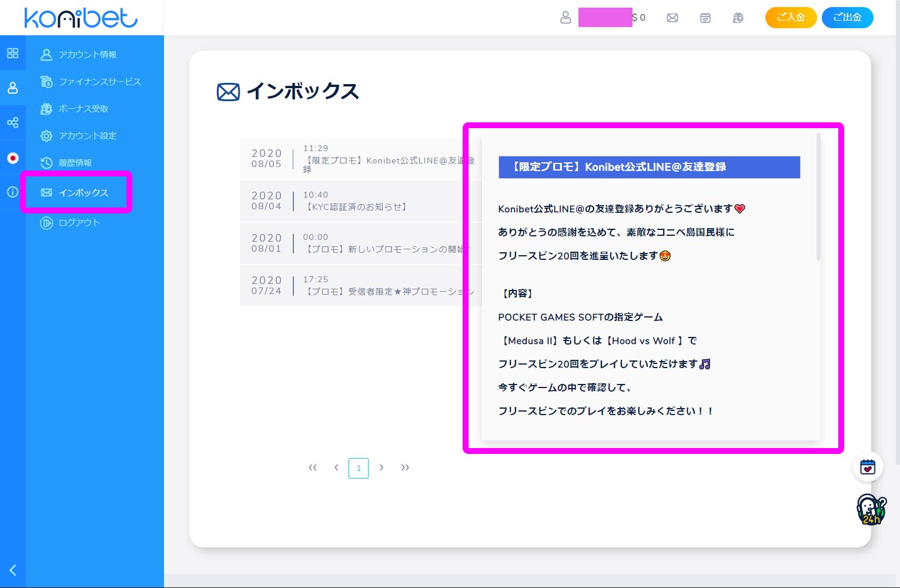Click the ボーナス受取 gift icon

click(x=46, y=109)
